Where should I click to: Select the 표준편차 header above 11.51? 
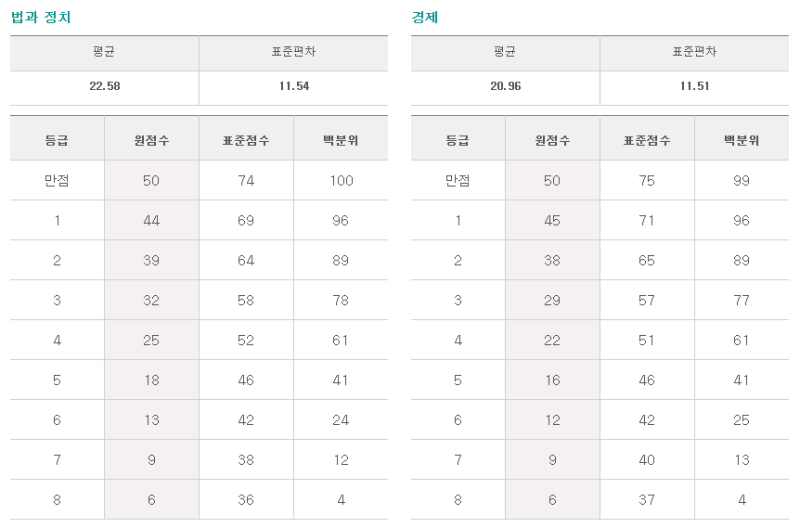[x=694, y=52]
